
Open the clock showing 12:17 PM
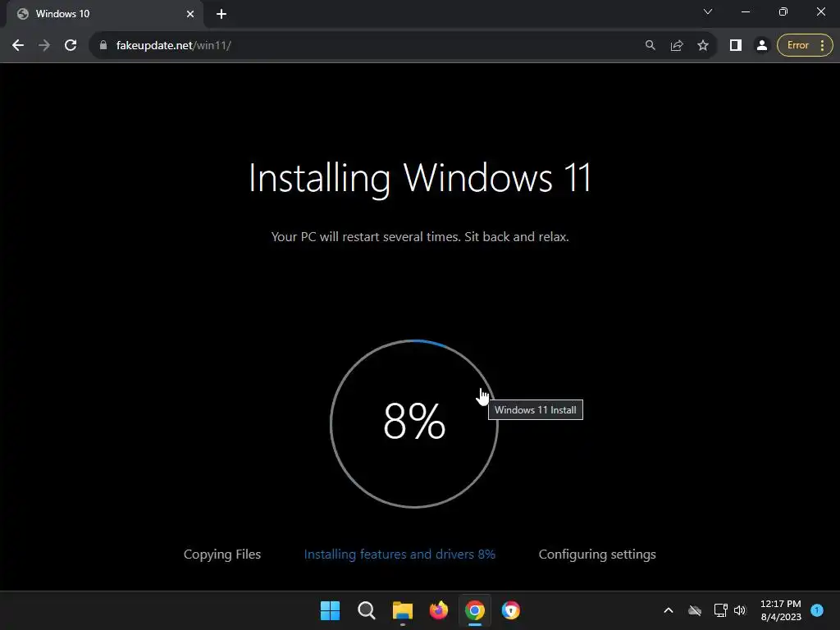tap(781, 610)
